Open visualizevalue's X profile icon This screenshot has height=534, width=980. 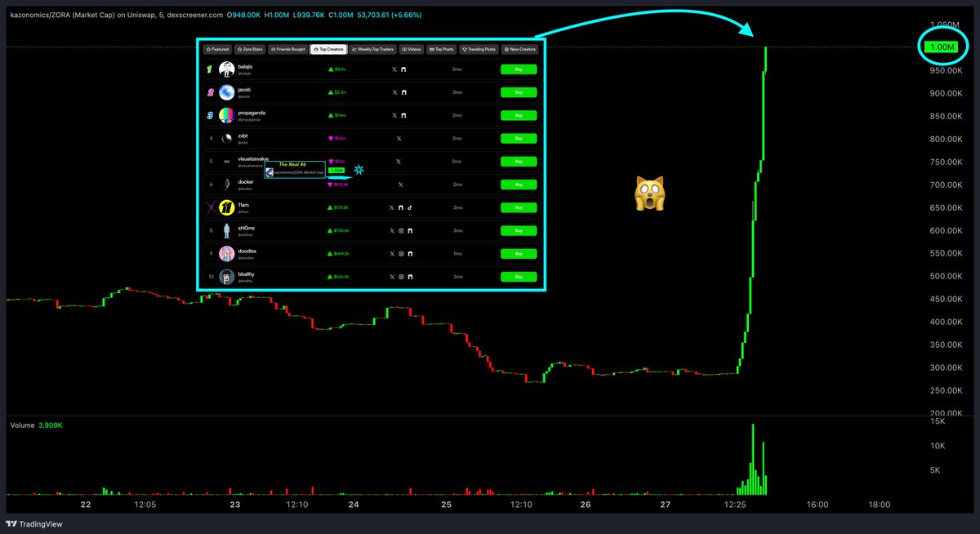tap(399, 162)
